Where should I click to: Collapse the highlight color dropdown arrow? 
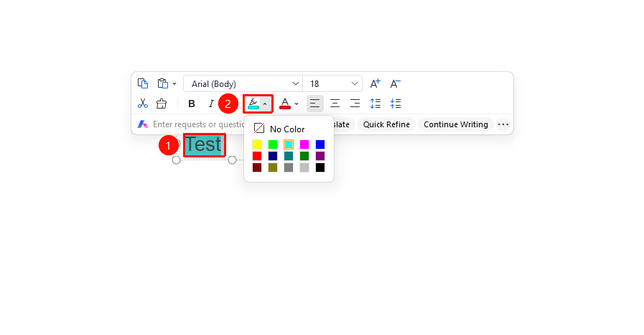(266, 104)
